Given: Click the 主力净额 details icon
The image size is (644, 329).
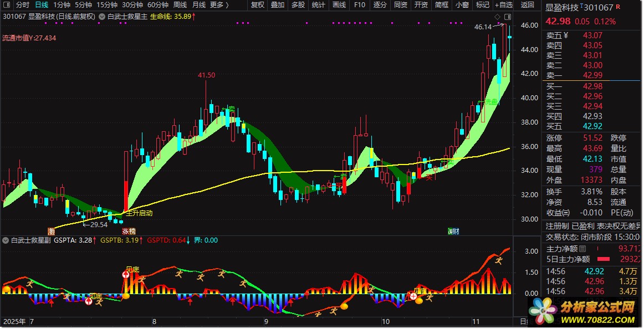Looking at the screenshot, I should [582, 249].
